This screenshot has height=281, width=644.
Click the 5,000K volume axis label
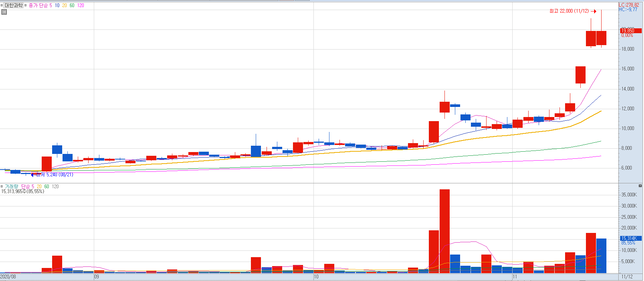628,261
